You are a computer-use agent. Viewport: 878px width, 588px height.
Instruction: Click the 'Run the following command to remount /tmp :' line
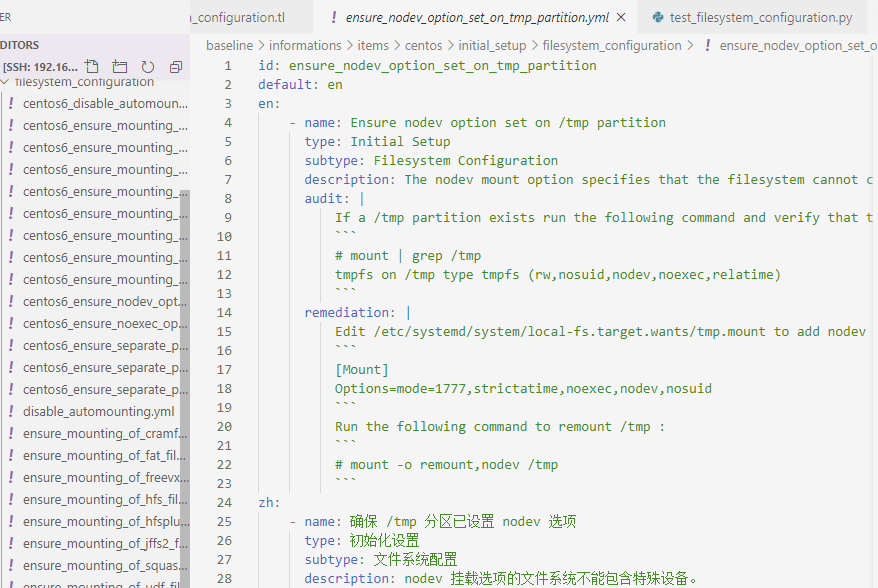pyautogui.click(x=500, y=427)
